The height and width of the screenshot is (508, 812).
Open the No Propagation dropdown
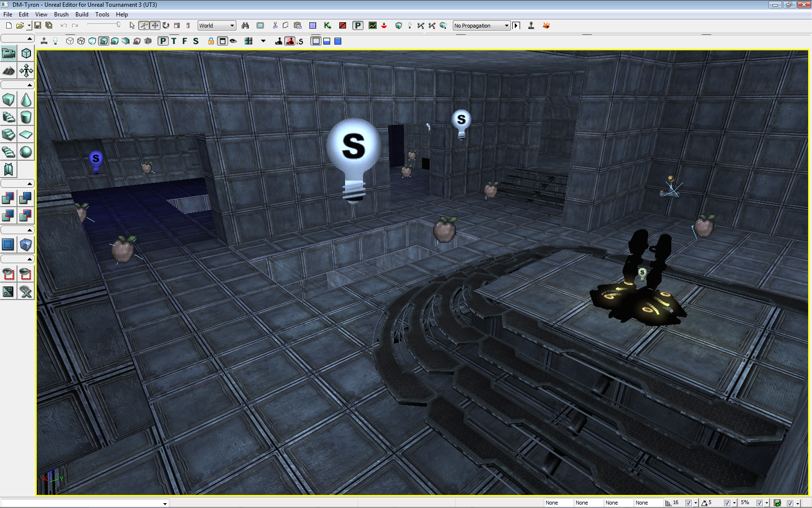click(481, 26)
